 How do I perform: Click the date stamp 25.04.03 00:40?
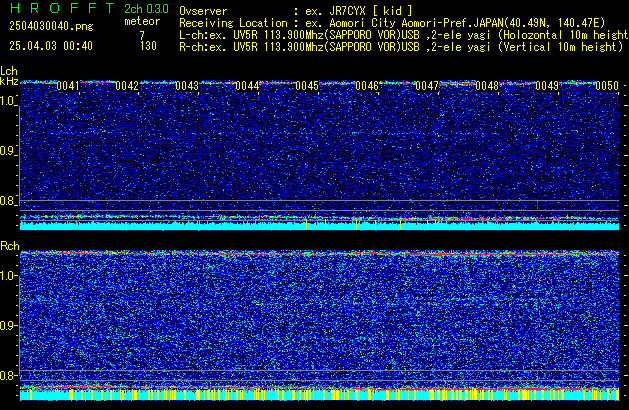point(51,46)
